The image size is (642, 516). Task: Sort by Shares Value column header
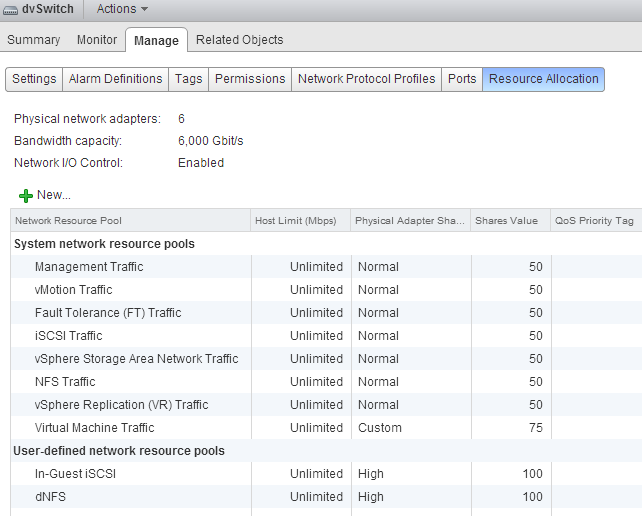click(x=509, y=220)
